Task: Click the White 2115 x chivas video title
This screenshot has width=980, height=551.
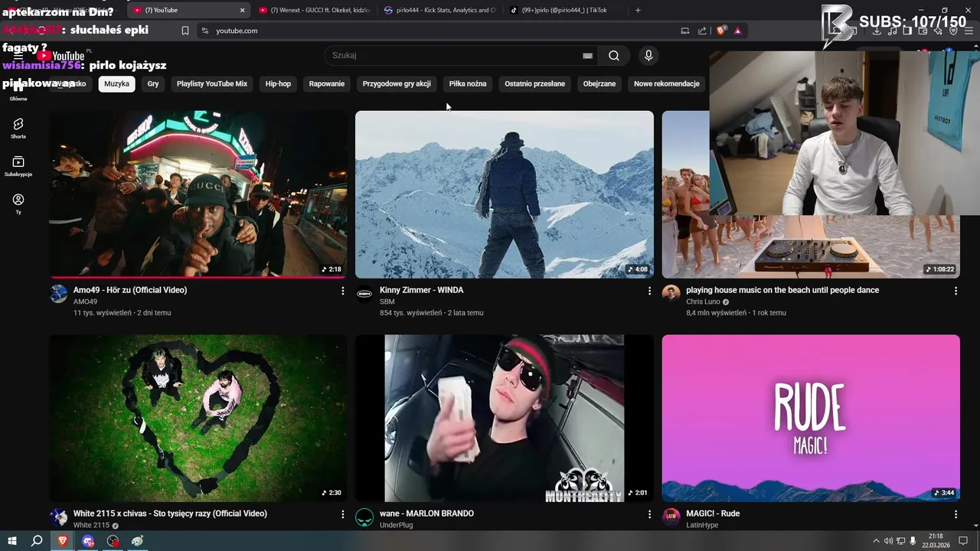Action: point(170,514)
